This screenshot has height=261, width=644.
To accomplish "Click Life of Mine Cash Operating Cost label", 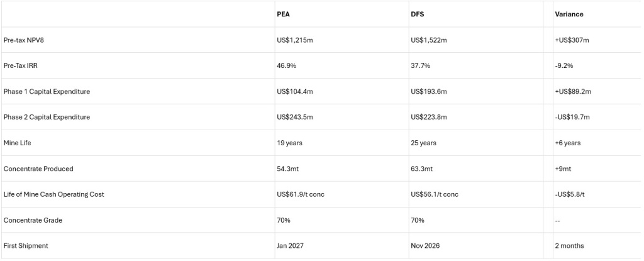I will click(x=53, y=194).
